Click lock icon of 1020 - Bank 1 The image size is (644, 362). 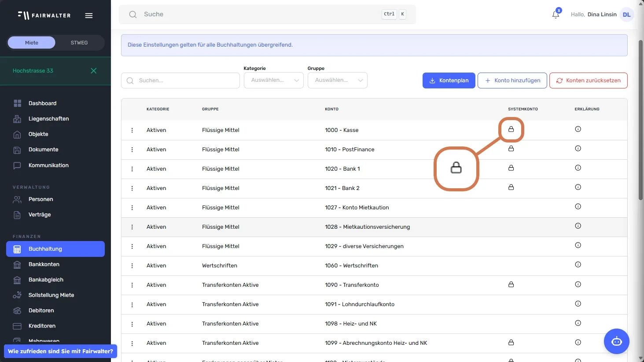[x=511, y=168]
